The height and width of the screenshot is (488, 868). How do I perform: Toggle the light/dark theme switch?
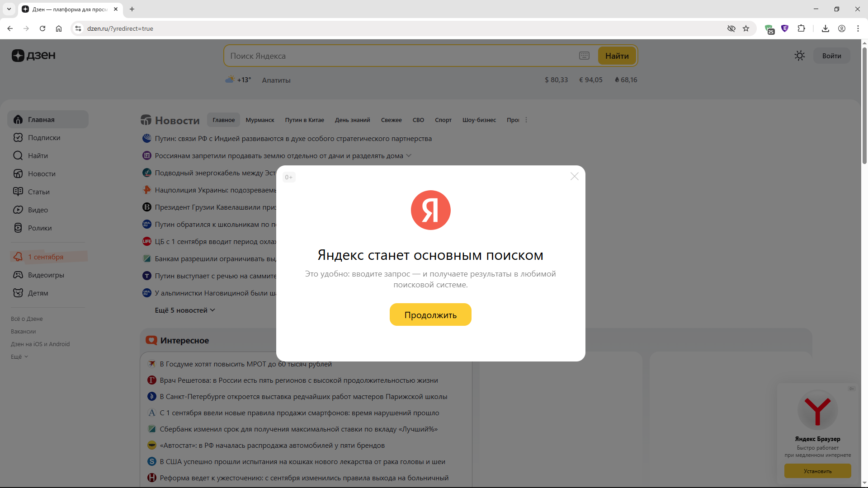[799, 56]
